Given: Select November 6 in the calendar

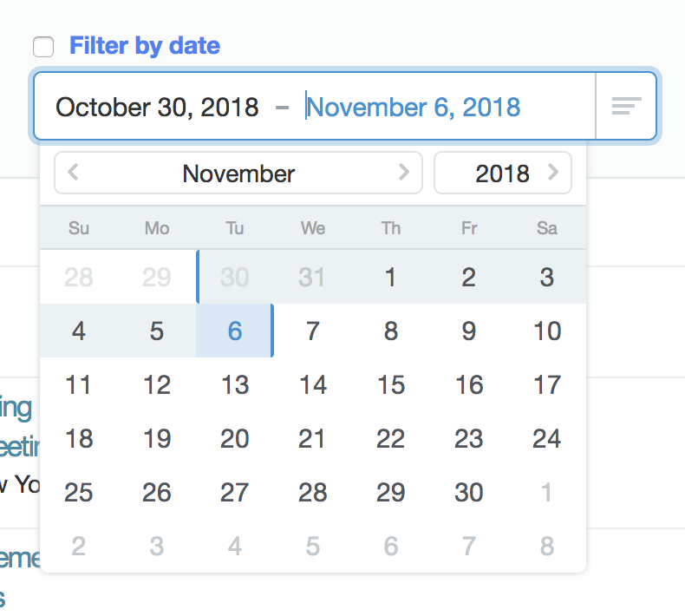Looking at the screenshot, I should (x=235, y=331).
